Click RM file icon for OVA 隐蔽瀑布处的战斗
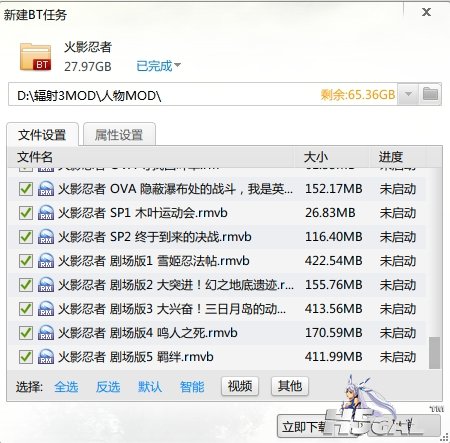The width and height of the screenshot is (450, 443). 46,189
